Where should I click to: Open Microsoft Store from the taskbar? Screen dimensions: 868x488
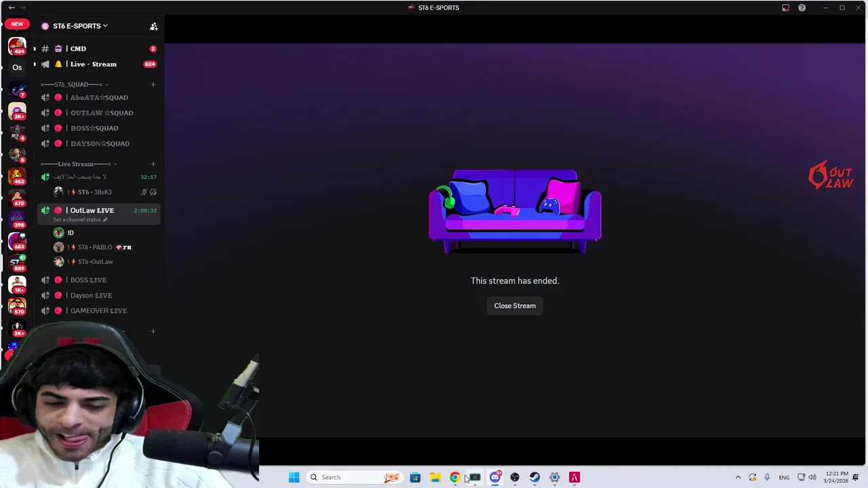point(415,477)
